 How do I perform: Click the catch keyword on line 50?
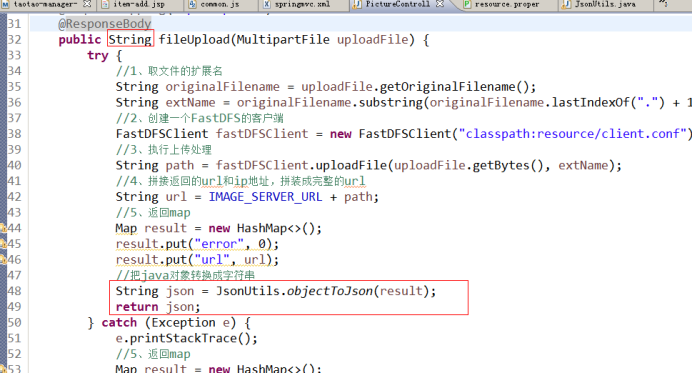(119, 323)
